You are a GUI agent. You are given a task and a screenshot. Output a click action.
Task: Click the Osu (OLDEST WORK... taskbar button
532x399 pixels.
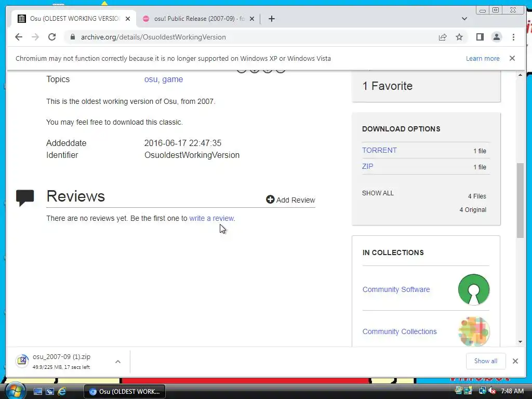pyautogui.click(x=125, y=391)
